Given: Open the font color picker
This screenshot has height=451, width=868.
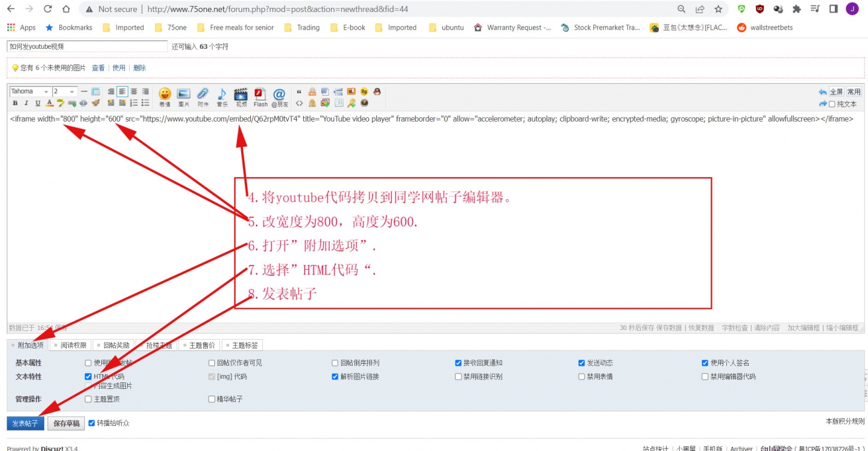Looking at the screenshot, I should (x=49, y=103).
